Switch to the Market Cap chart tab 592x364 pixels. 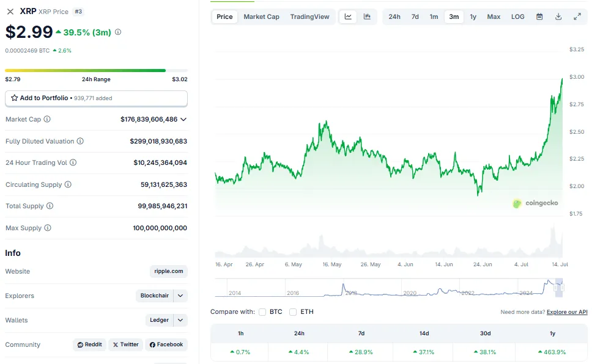coord(261,16)
